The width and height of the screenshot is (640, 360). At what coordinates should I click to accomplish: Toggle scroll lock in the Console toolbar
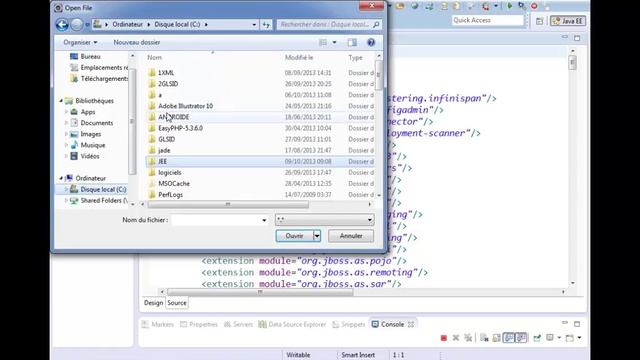pos(496,338)
